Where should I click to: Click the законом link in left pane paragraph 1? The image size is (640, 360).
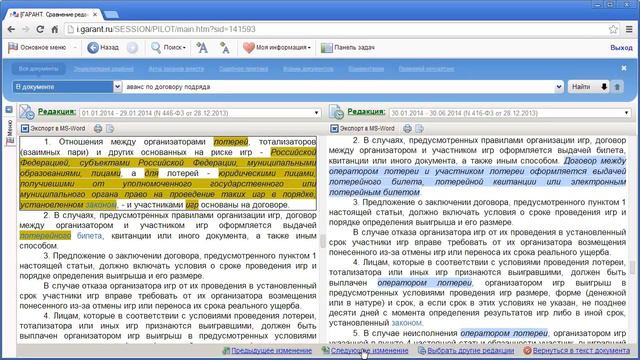pos(100,204)
